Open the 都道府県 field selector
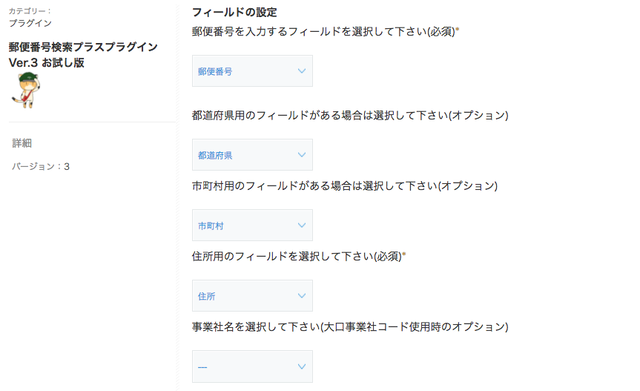 point(252,155)
